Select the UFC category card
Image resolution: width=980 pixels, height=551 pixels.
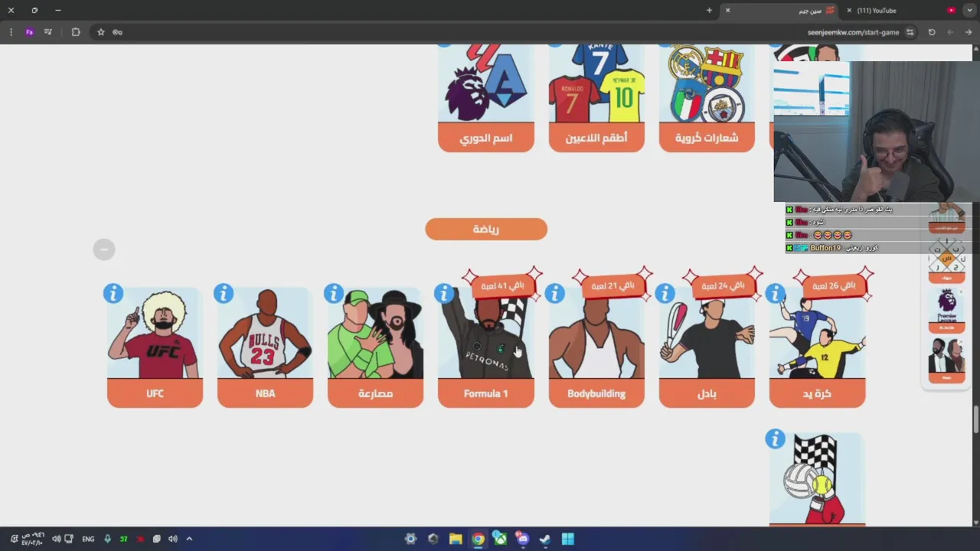155,347
